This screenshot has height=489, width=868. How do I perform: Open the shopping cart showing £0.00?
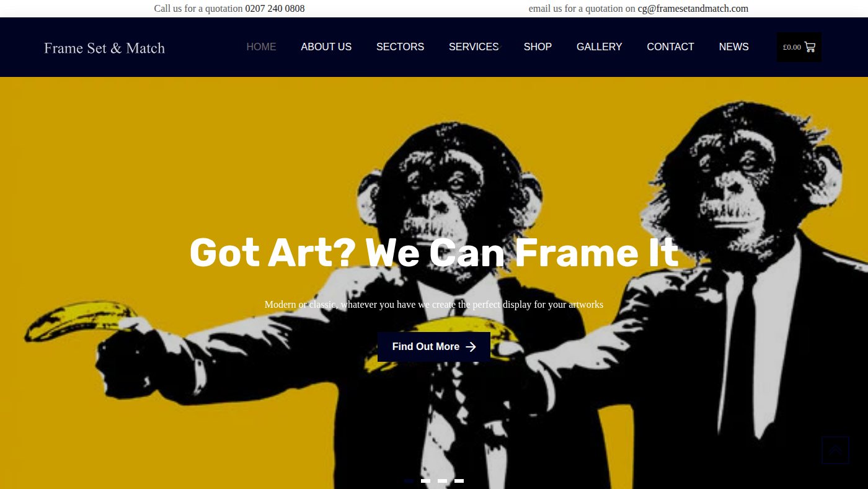pos(799,47)
